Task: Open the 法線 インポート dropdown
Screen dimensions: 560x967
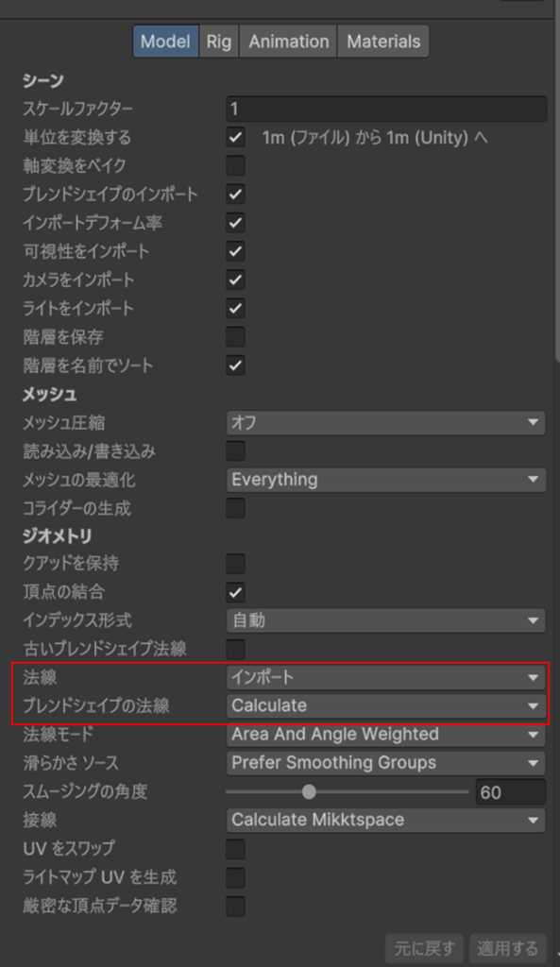Action: click(386, 677)
